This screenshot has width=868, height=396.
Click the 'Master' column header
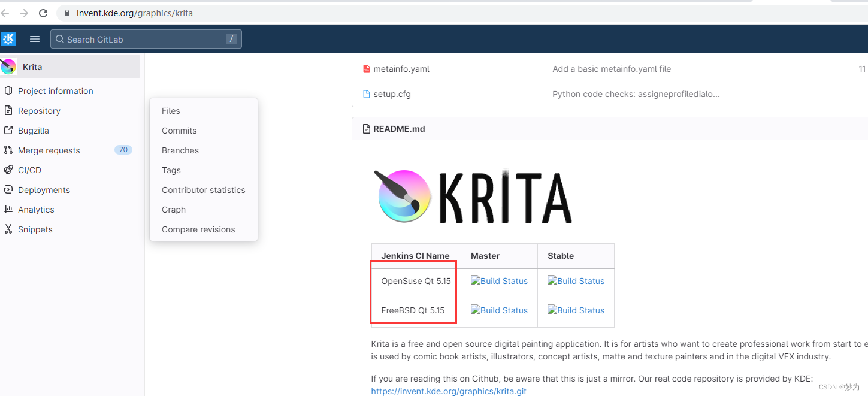[x=499, y=256]
